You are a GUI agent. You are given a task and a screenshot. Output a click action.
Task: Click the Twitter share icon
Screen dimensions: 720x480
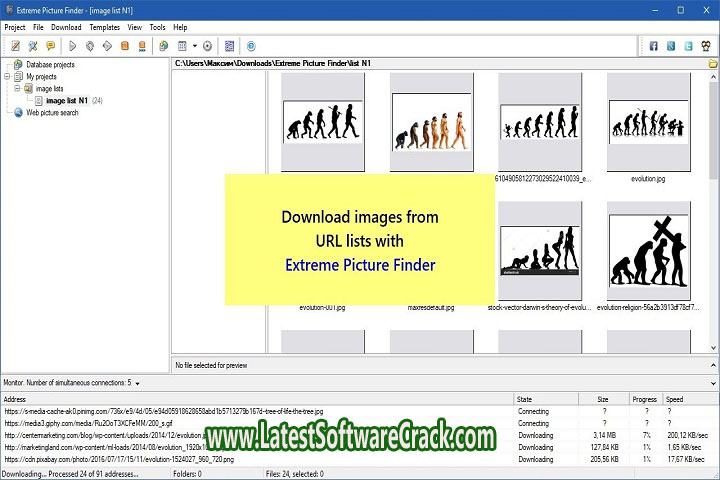688,46
